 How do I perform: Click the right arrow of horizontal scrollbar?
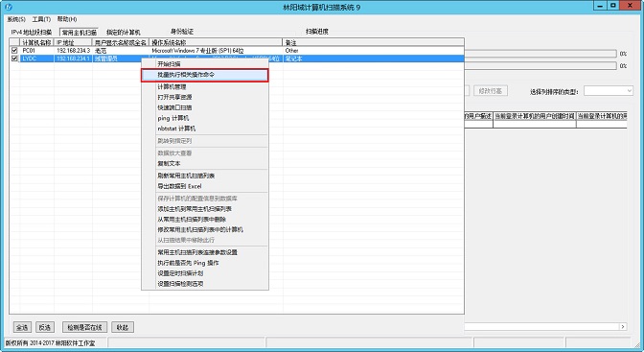[623, 326]
